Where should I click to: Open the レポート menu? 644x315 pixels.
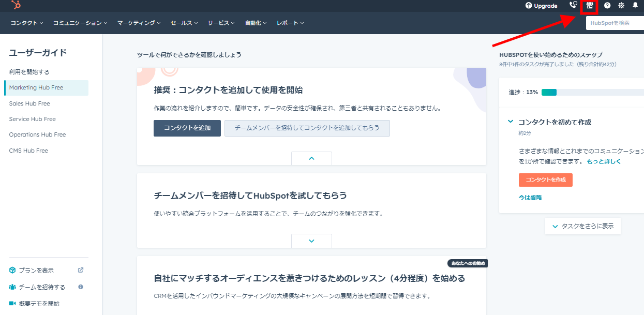coord(290,23)
